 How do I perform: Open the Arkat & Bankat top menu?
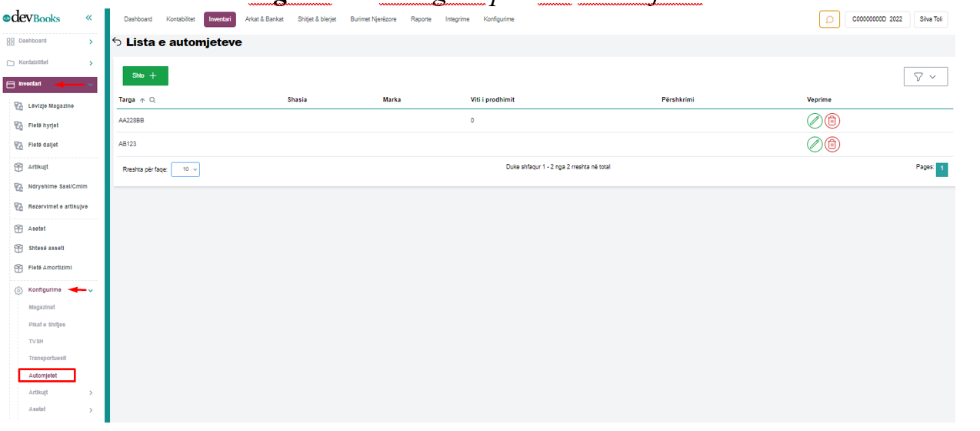tap(264, 19)
